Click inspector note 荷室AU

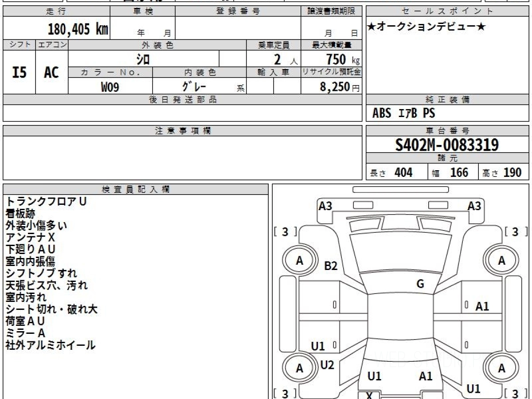pyautogui.click(x=26, y=321)
